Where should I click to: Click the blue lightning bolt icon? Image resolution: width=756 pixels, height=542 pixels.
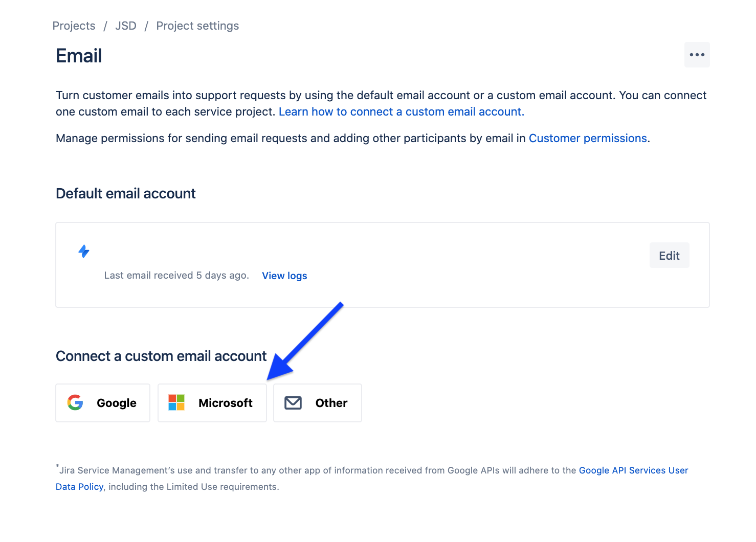point(84,251)
